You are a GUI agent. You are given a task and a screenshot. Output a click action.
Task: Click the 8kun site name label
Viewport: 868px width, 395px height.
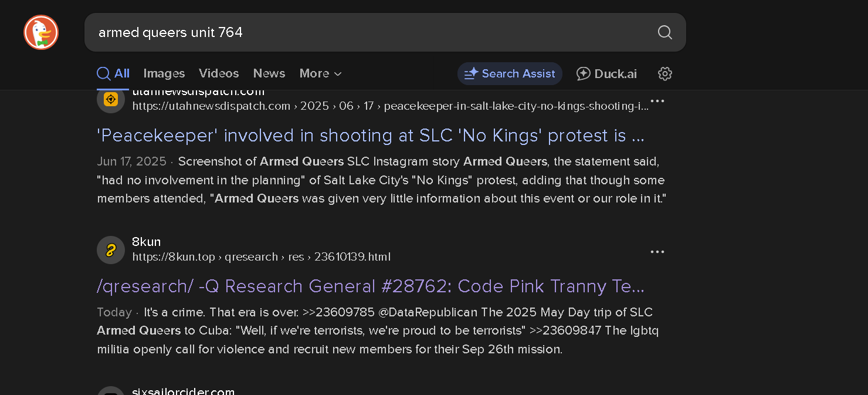146,242
